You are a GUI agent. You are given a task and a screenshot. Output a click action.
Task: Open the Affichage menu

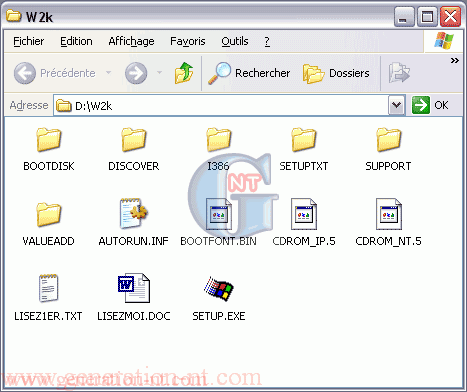pyautogui.click(x=131, y=41)
